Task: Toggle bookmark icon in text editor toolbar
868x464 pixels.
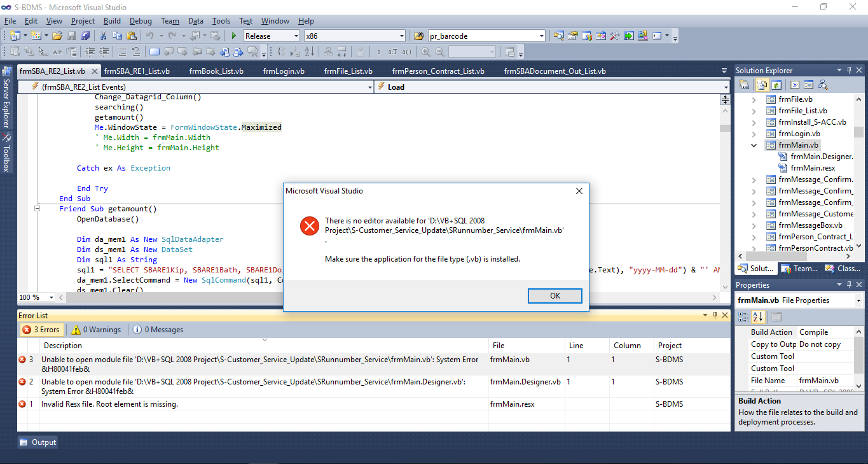Action: pos(155,52)
